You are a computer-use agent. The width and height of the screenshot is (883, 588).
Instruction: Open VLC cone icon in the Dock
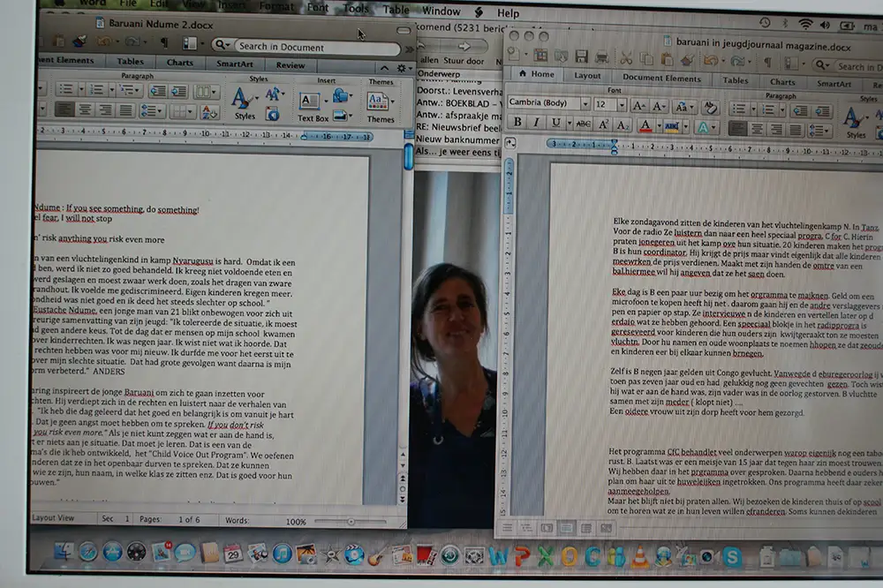click(639, 556)
